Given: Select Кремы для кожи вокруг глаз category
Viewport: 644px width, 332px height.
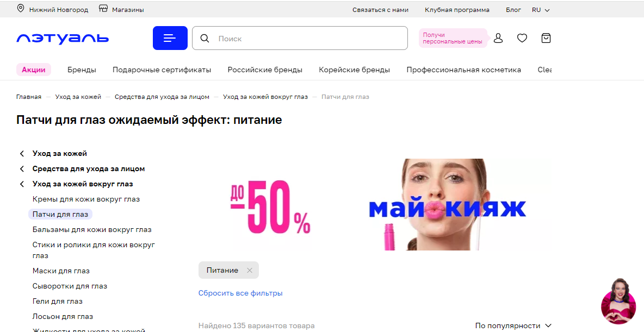Looking at the screenshot, I should tap(86, 199).
